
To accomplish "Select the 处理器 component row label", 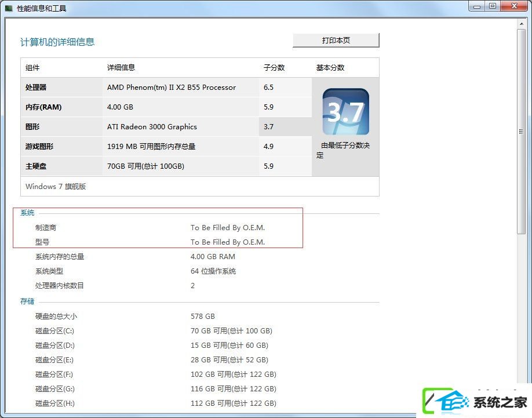I will pyautogui.click(x=36, y=87).
